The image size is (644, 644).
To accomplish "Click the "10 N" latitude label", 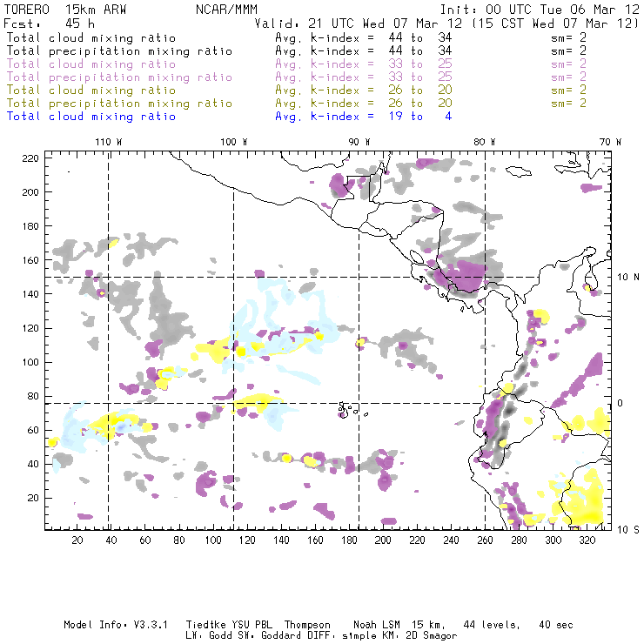I will tap(628, 278).
